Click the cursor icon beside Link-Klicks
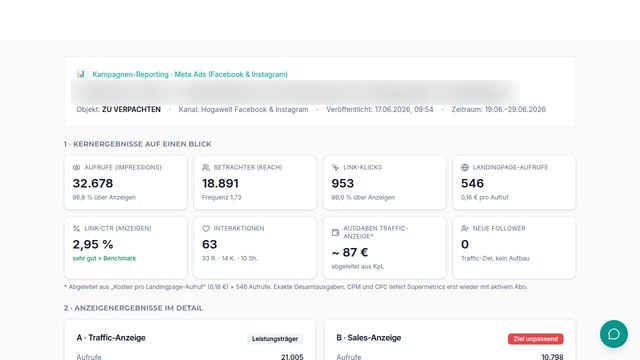Viewport: 640px width, 360px height. (335, 167)
